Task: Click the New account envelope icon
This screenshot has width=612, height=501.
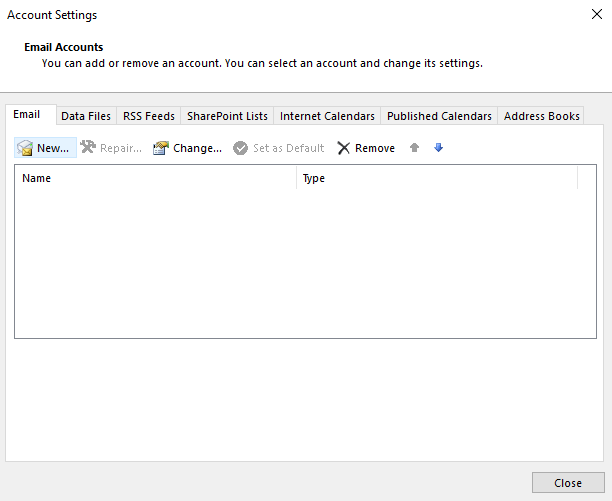Action: click(26, 148)
